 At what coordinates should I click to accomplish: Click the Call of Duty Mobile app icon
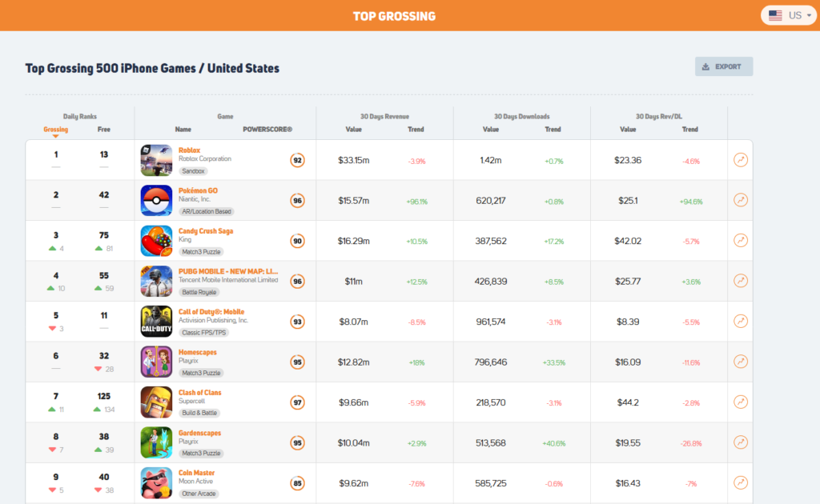[156, 322]
